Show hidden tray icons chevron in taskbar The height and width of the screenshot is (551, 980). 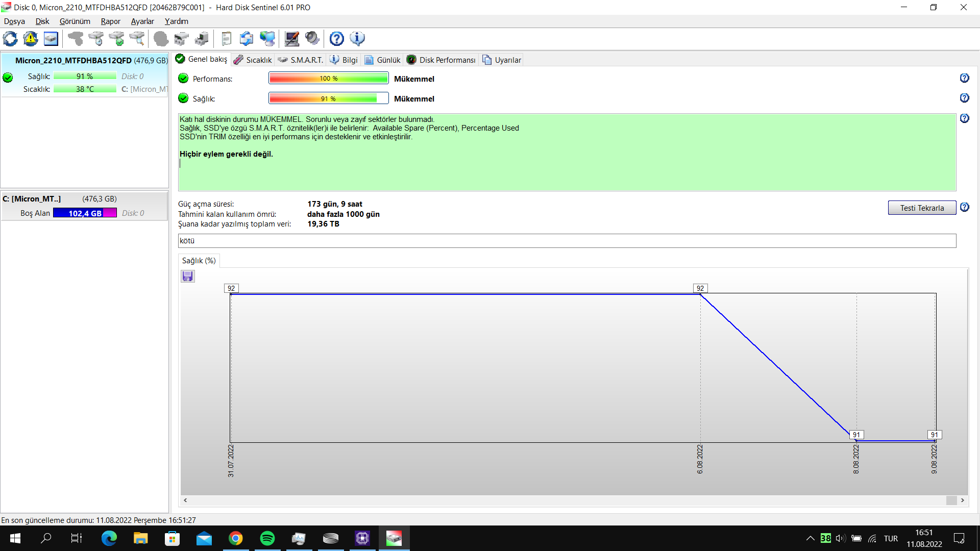coord(810,538)
